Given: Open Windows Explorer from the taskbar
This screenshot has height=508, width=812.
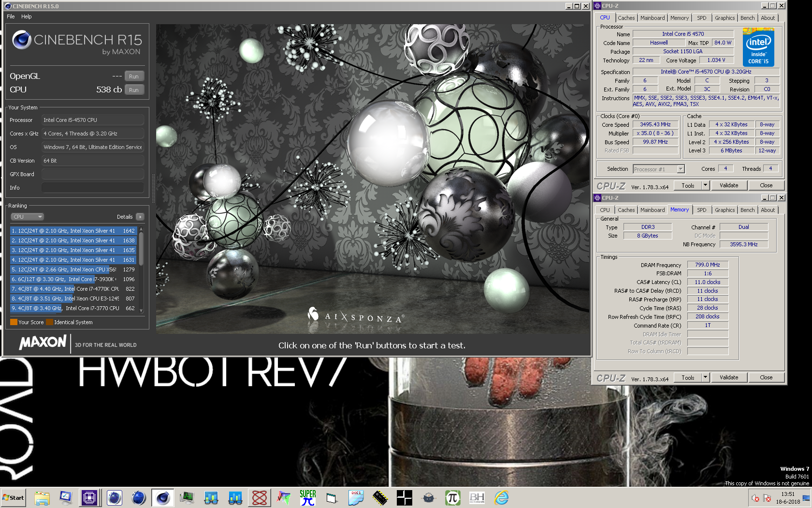Looking at the screenshot, I should (42, 497).
